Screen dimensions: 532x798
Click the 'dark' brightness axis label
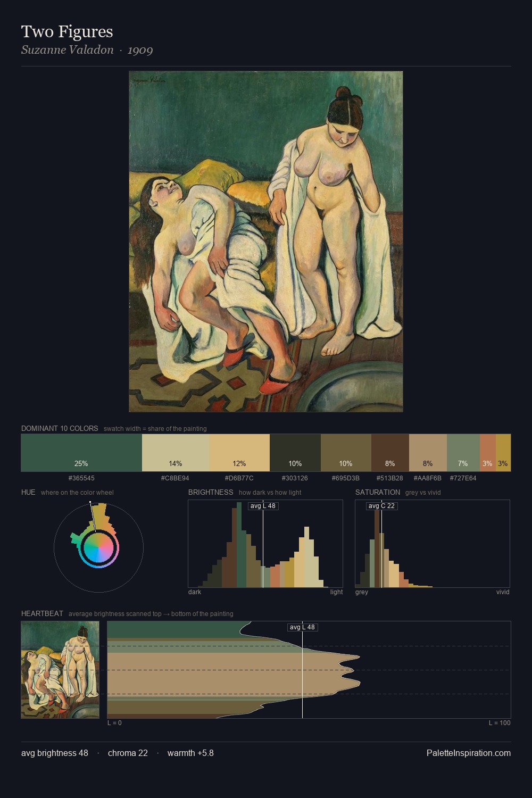[195, 592]
